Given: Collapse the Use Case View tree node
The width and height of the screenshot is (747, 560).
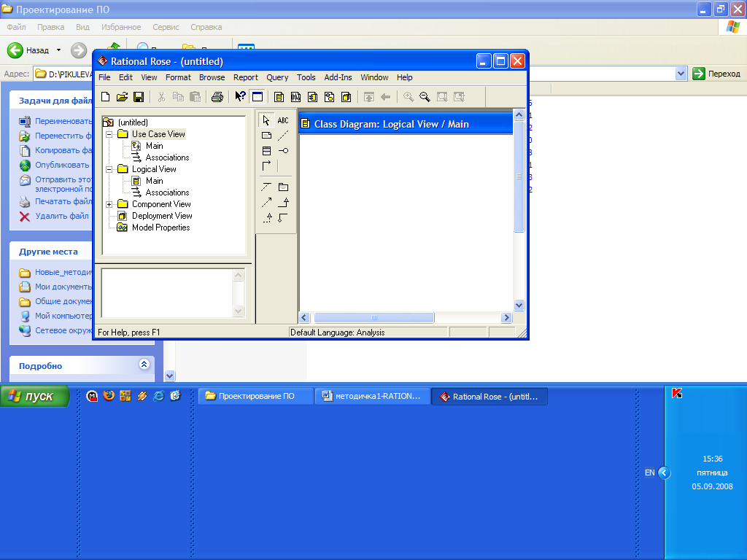Looking at the screenshot, I should point(109,134).
